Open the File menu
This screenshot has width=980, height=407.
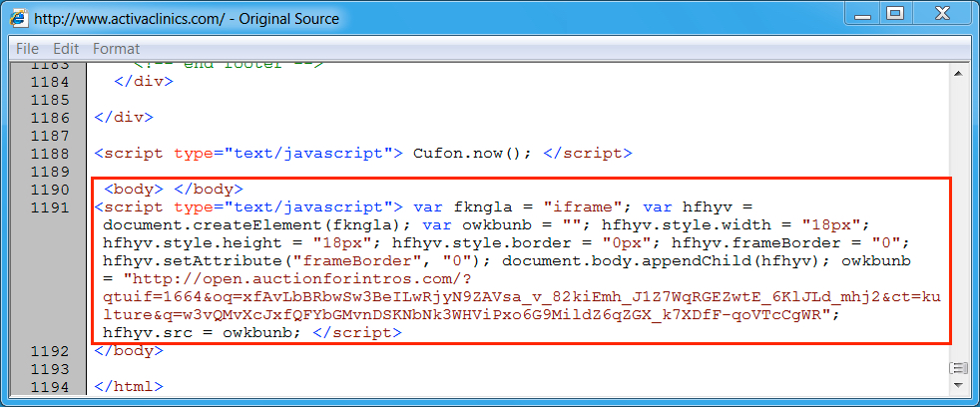click(x=27, y=49)
